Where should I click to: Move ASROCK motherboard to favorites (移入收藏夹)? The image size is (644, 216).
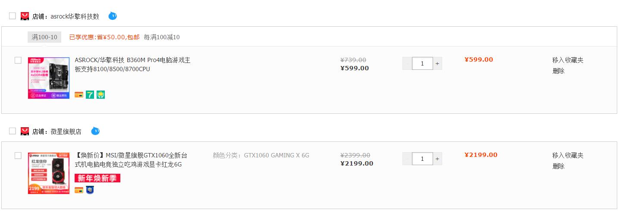pyautogui.click(x=568, y=60)
